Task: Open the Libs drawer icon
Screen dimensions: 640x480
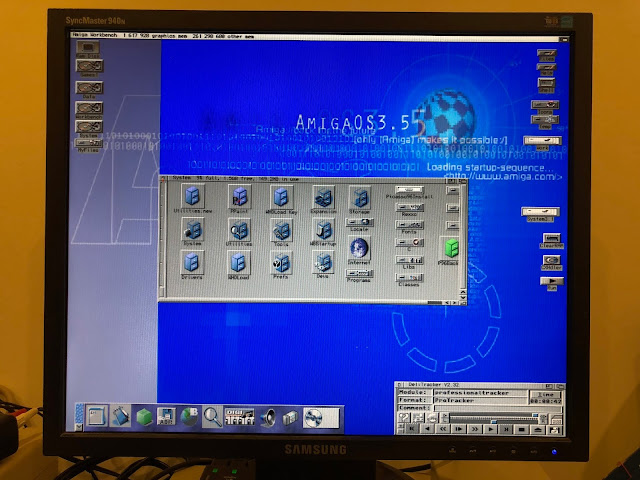Action: (409, 260)
